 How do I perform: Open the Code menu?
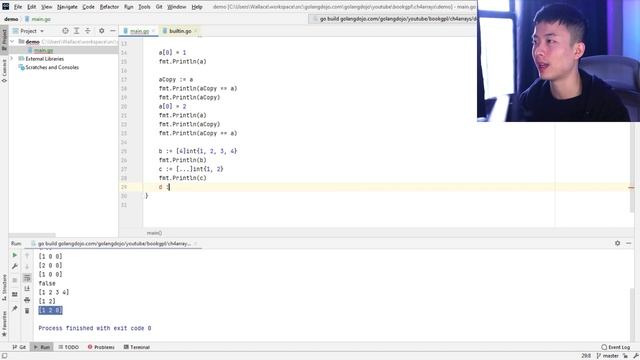pyautogui.click(x=88, y=7)
